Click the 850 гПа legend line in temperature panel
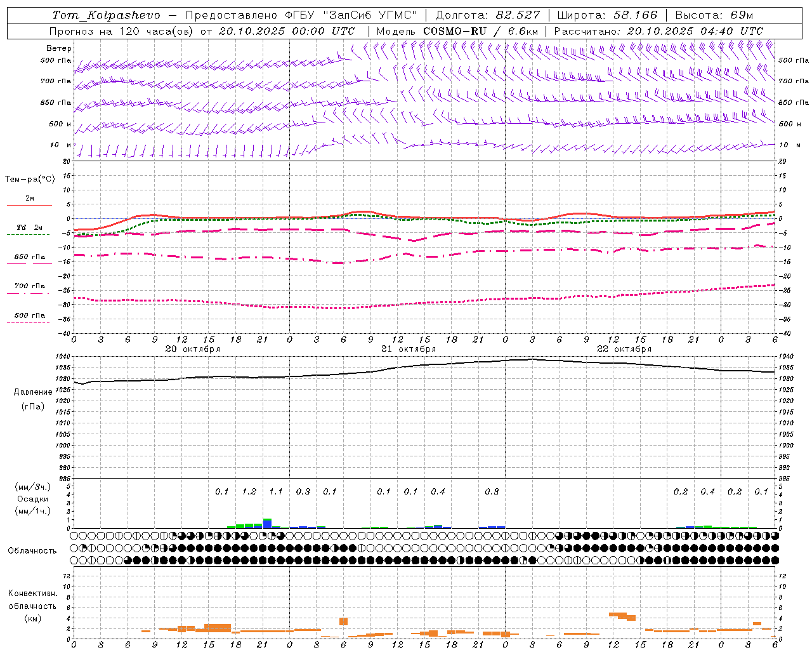 (29, 263)
